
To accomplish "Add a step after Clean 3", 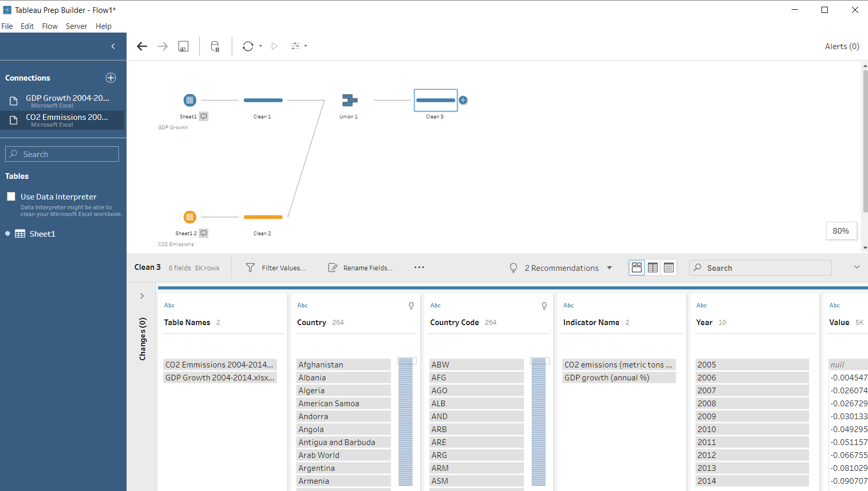I will click(x=463, y=100).
